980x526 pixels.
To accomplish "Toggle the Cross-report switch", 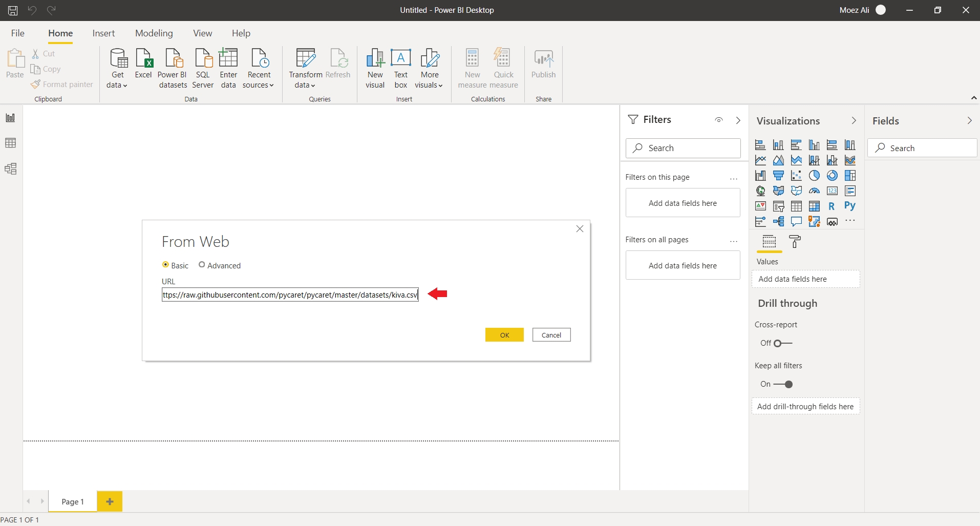I will tap(782, 343).
